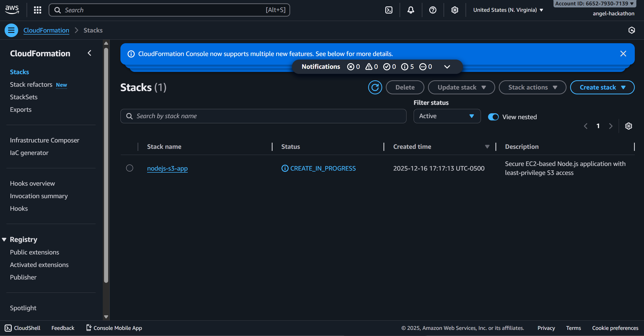644x336 pixels.
Task: Click the AWS logo to go home
Action: point(12,9)
